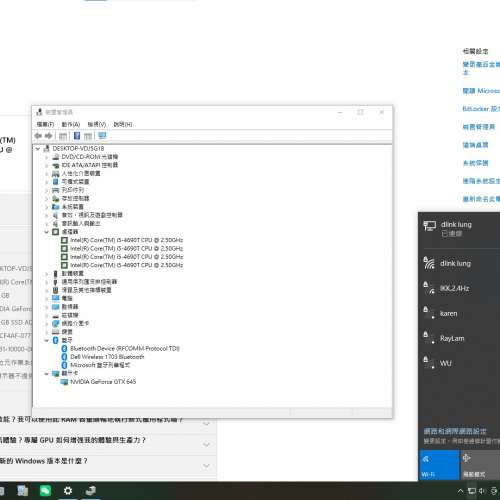This screenshot has width=500, height=500.
Task: Expand the GPU question chevron on the page
Action: tap(206, 445)
